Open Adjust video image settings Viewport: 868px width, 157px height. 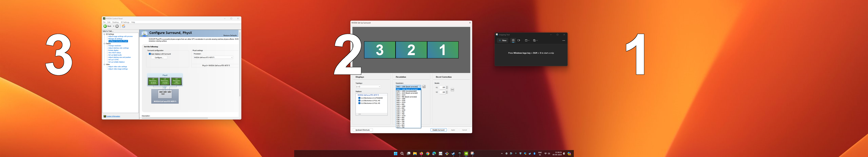(118, 69)
